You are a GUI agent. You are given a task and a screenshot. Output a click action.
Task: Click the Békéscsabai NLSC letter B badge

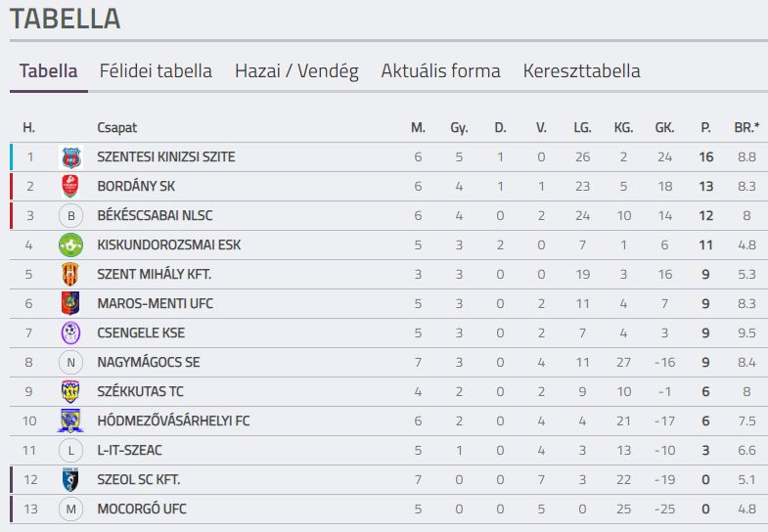coord(71,216)
